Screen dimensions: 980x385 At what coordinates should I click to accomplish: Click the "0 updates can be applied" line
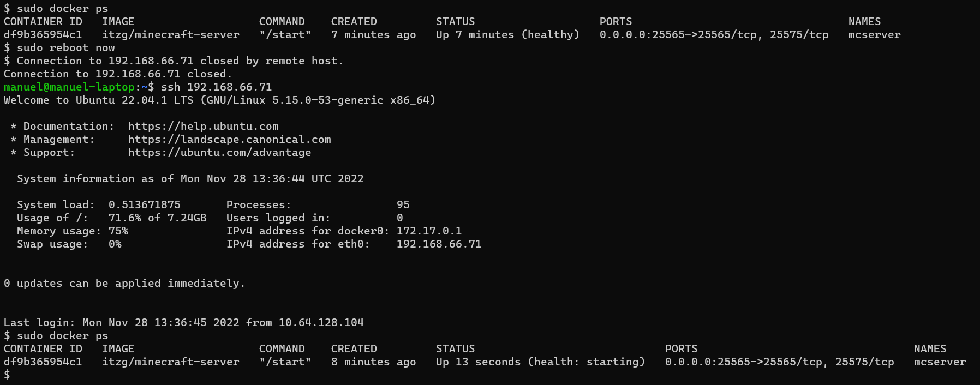coord(124,284)
